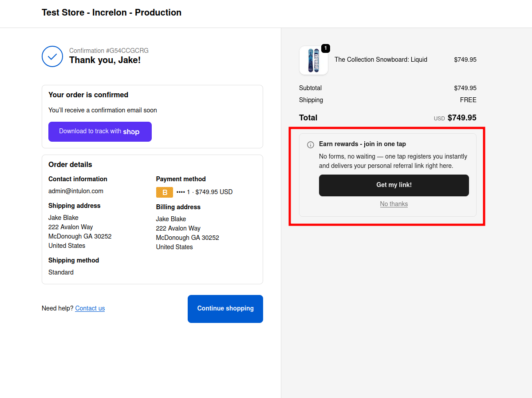
Task: Click the Subtotal $749.95 amount
Action: 465,88
